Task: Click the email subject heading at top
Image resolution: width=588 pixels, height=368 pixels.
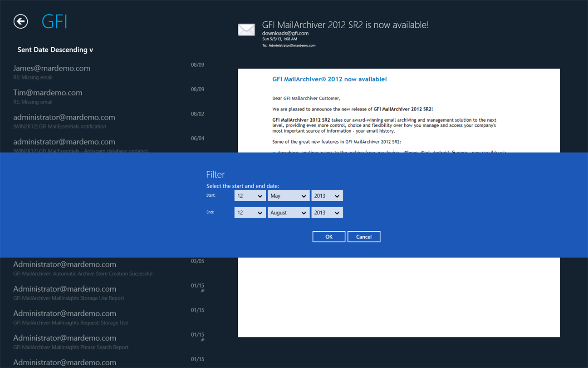Action: [345, 25]
